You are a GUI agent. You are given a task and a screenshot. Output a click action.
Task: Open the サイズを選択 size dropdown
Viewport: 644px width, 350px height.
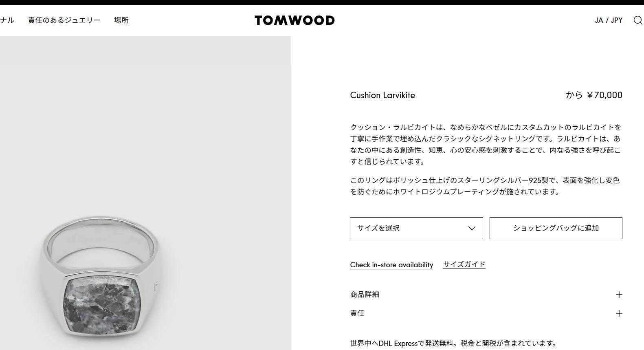pos(416,228)
